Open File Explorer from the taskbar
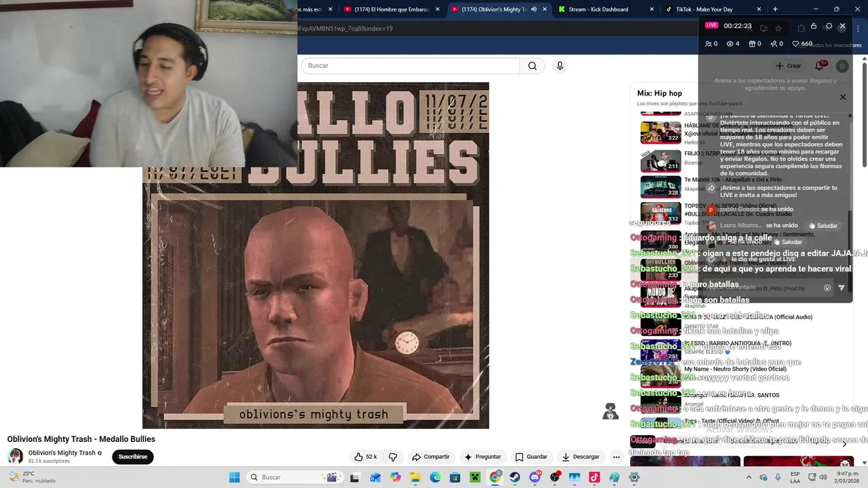 [x=415, y=477]
